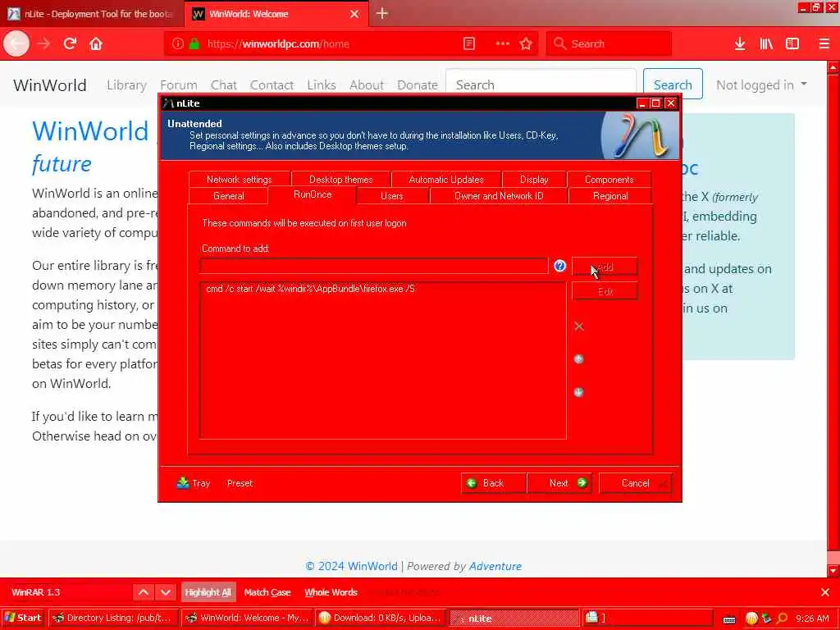Toggle Whole Words in find bar
Viewport: 840px width, 630px height.
[x=331, y=592]
